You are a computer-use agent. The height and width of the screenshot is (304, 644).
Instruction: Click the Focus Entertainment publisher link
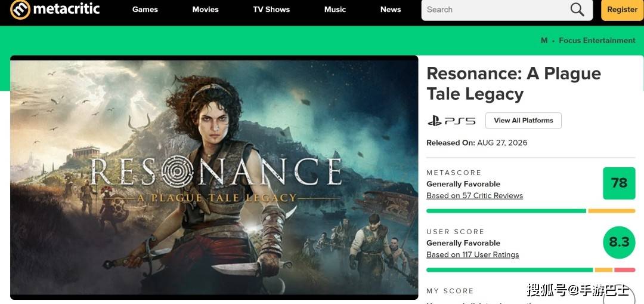[597, 40]
